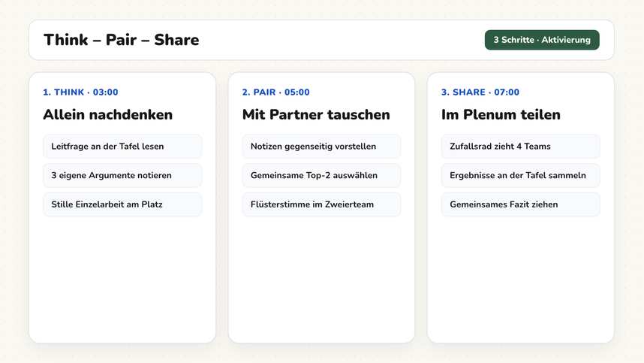
Task: Select the 'Allein nachdenken' heading
Action: pyautogui.click(x=108, y=114)
